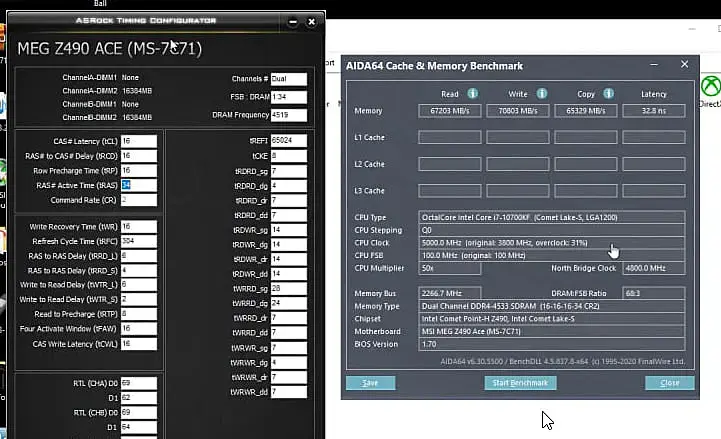721x439 pixels.
Task: Select the tREFI value field
Action: pos(289,140)
